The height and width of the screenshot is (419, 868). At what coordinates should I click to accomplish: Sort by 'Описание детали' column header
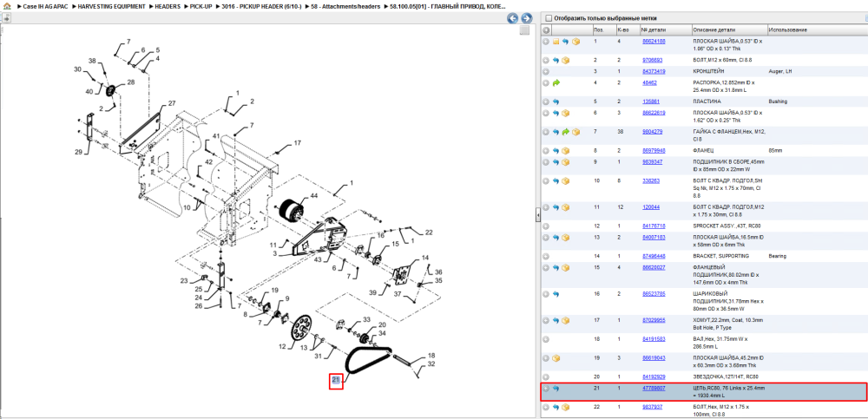tap(729, 29)
